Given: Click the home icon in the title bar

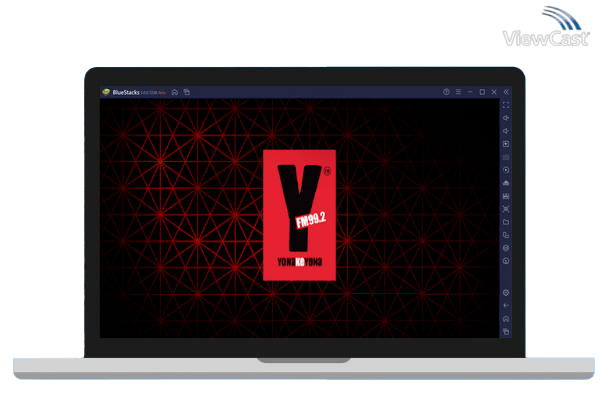Looking at the screenshot, I should 175,92.
